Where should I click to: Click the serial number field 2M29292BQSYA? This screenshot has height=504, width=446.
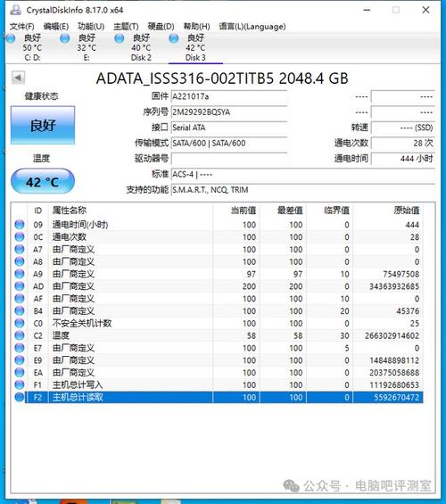228,112
